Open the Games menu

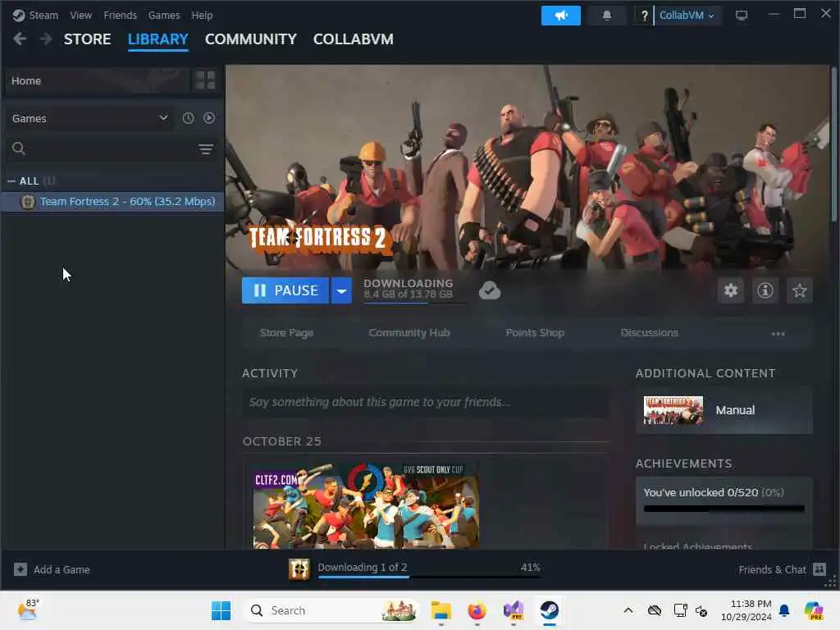tap(164, 15)
